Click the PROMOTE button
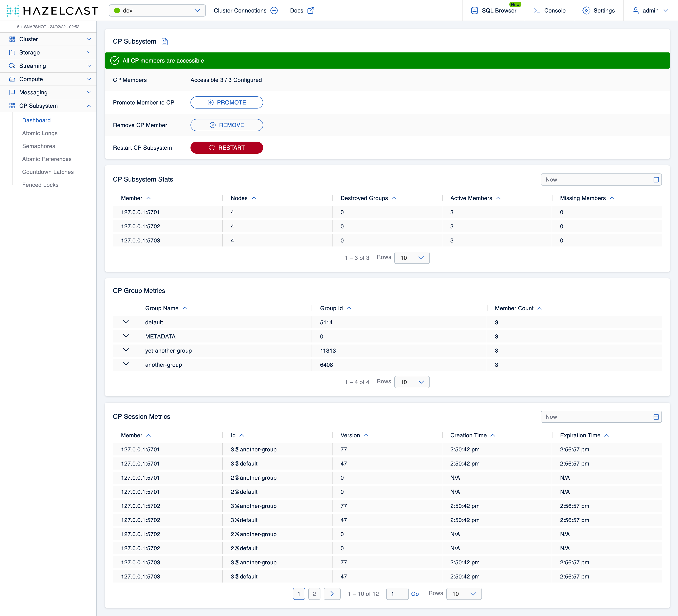This screenshot has width=678, height=616. coord(226,102)
